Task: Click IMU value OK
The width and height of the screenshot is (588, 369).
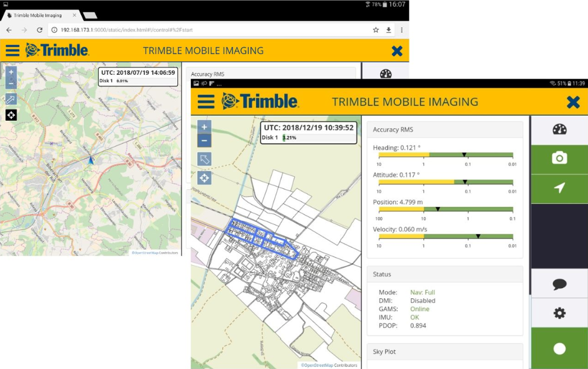Action: click(x=414, y=317)
